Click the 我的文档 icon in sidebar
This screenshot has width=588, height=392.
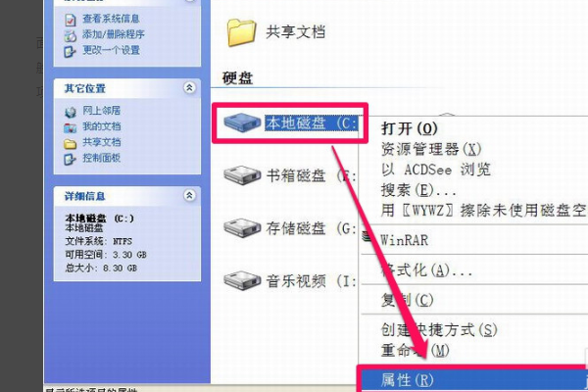71,127
